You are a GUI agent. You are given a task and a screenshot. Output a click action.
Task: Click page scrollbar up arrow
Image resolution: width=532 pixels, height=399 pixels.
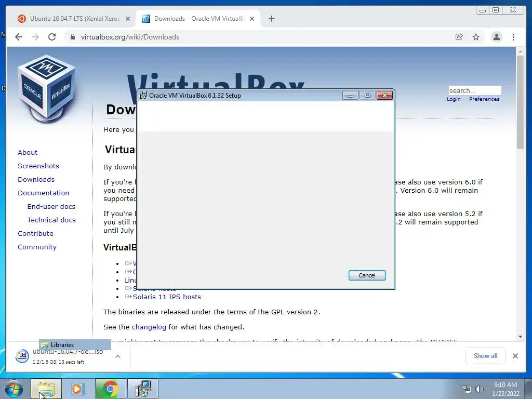520,51
